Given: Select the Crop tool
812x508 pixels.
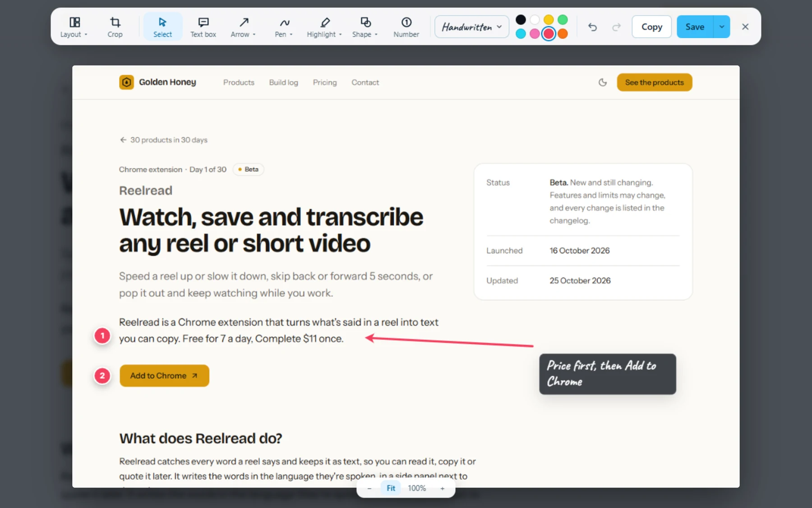Looking at the screenshot, I should (x=115, y=27).
